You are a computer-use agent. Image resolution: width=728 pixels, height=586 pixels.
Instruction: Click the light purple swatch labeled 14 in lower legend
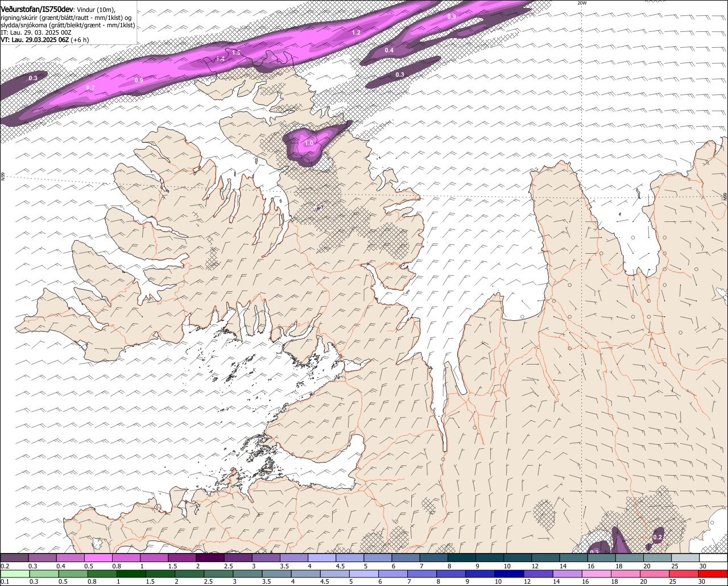pos(567,574)
